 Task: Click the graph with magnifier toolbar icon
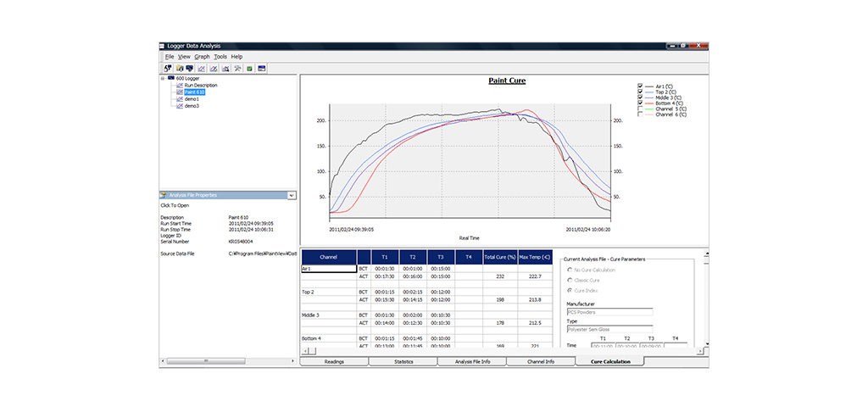tap(225, 69)
